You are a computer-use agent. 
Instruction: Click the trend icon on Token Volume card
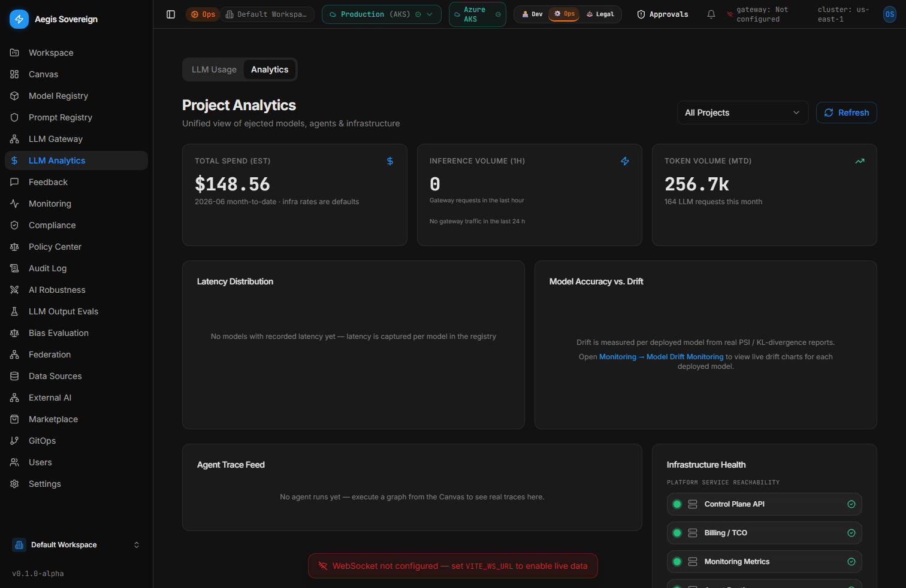860,161
